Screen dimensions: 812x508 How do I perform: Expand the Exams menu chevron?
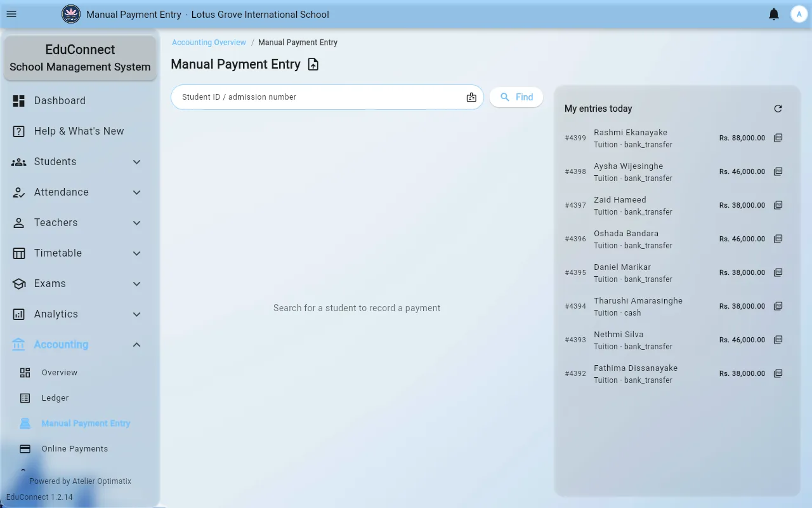pyautogui.click(x=136, y=284)
